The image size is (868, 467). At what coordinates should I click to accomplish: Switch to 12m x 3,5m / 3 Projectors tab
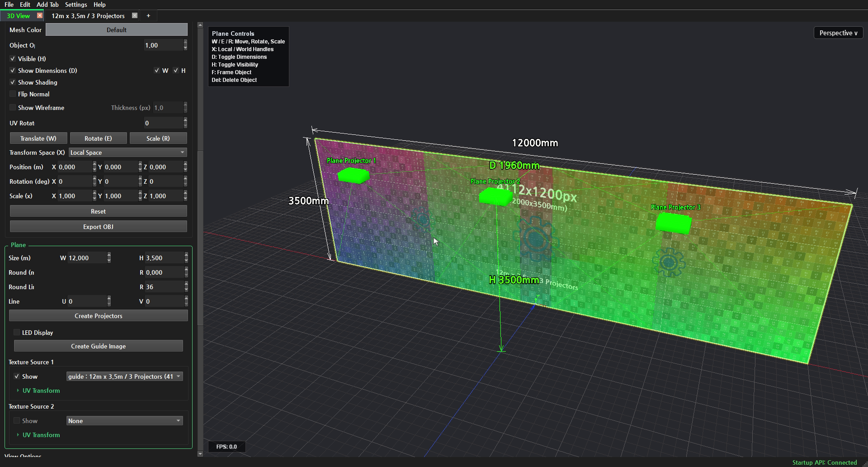tap(88, 15)
